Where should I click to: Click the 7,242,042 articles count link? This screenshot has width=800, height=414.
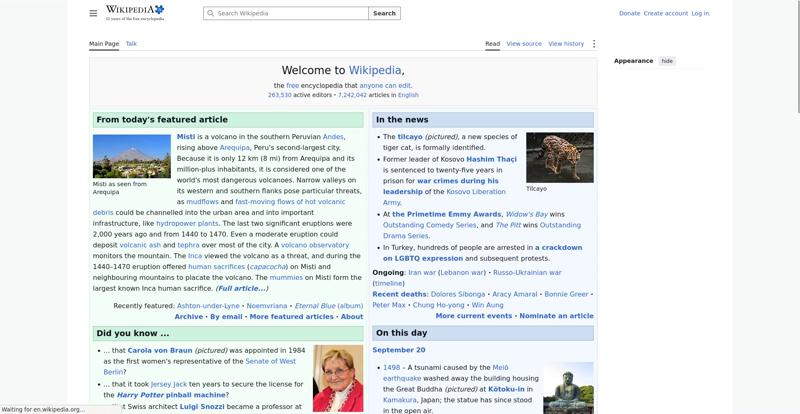tap(352, 95)
